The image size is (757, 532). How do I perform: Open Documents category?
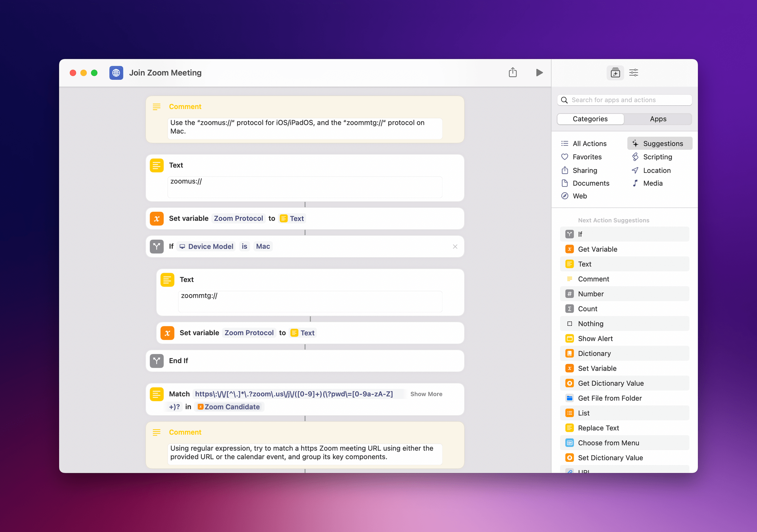pos(591,183)
